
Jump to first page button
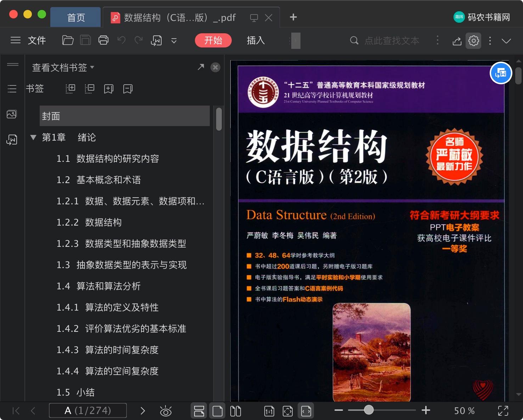coord(16,411)
